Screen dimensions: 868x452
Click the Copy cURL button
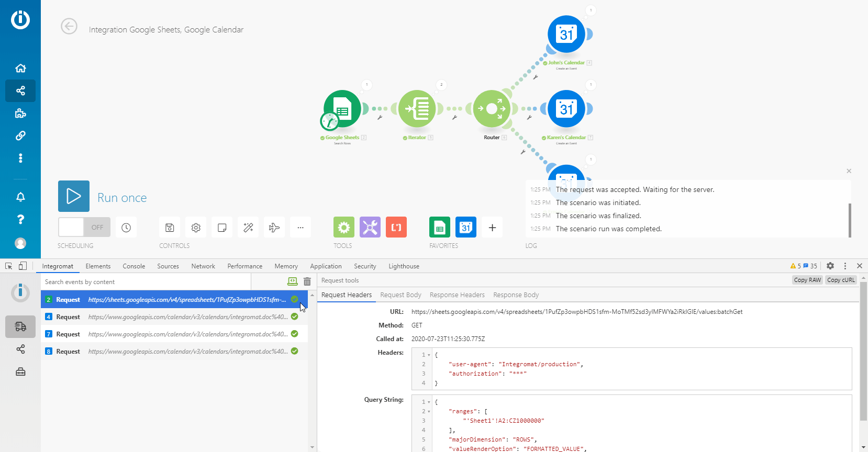(841, 280)
